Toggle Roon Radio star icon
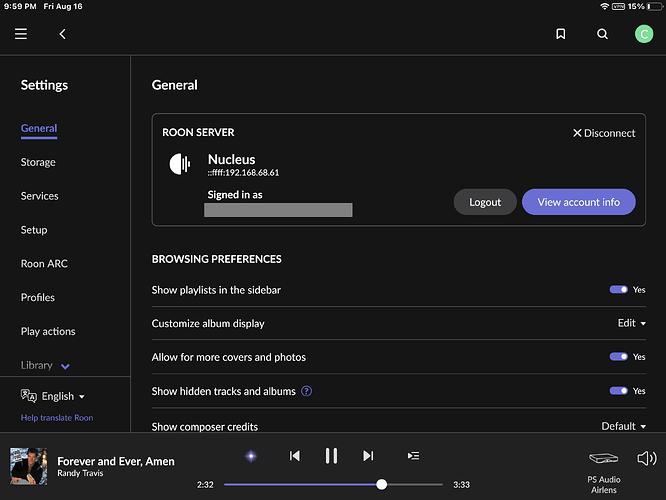Image resolution: width=666 pixels, height=500 pixels. (251, 456)
